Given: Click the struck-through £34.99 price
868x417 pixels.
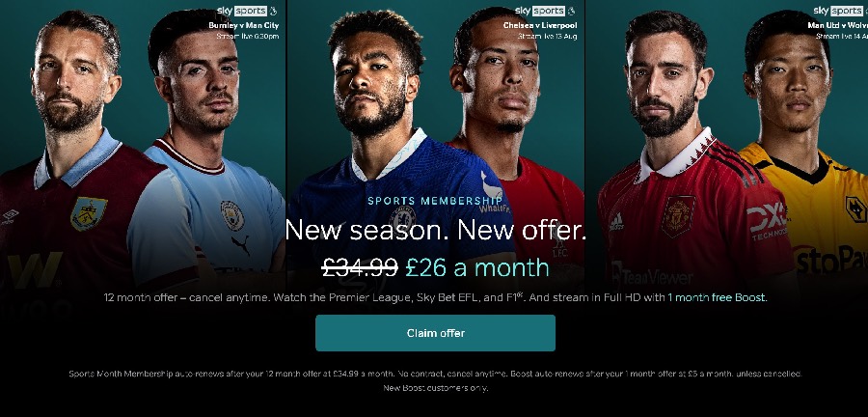Looking at the screenshot, I should click(360, 267).
